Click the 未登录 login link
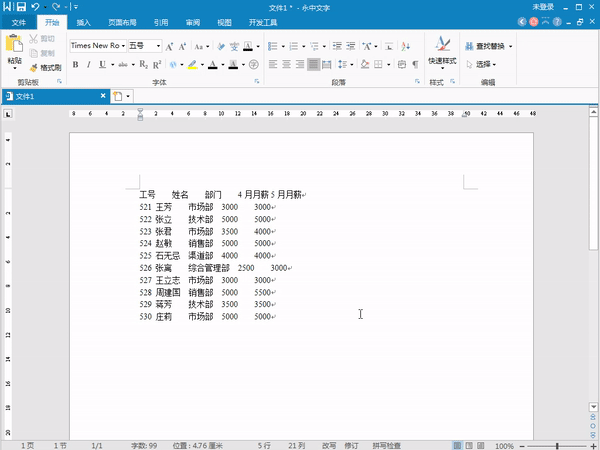The image size is (600, 450). point(543,7)
